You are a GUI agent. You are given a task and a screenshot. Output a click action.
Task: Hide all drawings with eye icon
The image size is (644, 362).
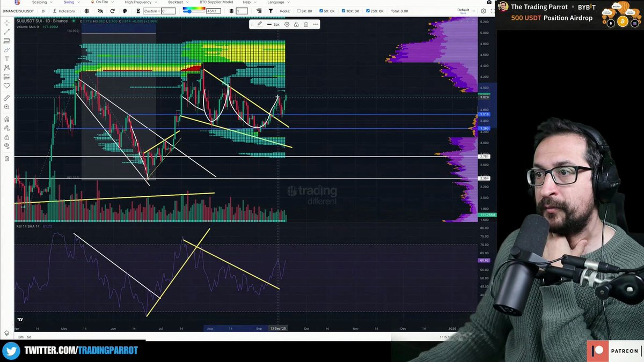coord(6,146)
